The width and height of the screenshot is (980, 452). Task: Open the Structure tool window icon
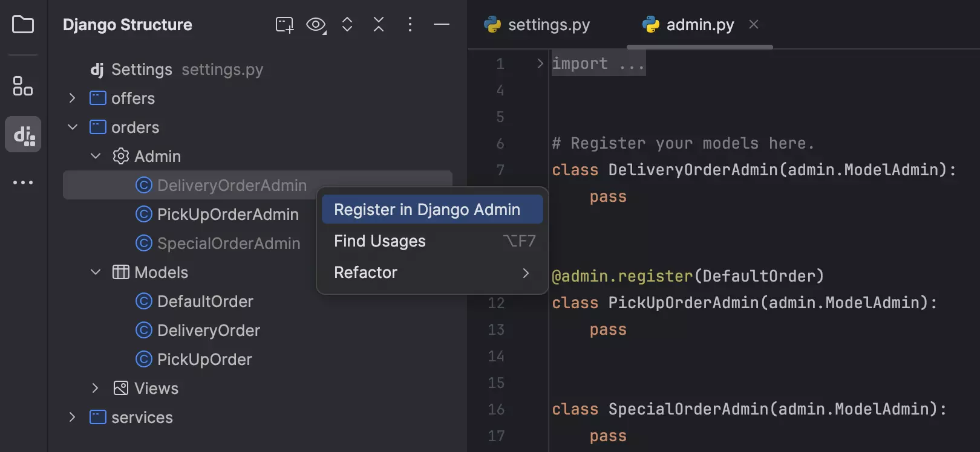pos(23,86)
